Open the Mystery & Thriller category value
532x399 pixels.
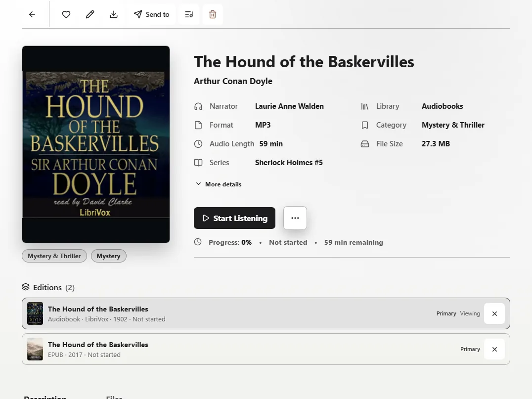pyautogui.click(x=453, y=125)
